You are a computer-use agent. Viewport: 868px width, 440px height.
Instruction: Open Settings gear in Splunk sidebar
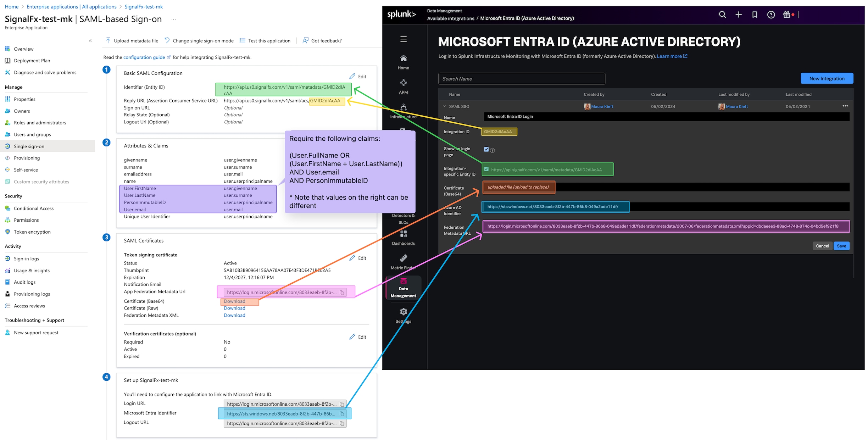404,316
